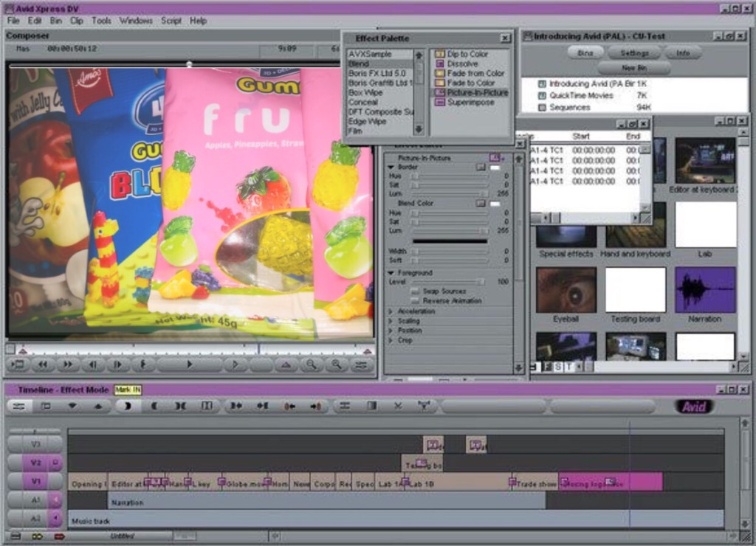
Task: Select the Dissolve effect icon in Effect Palette
Action: click(439, 64)
